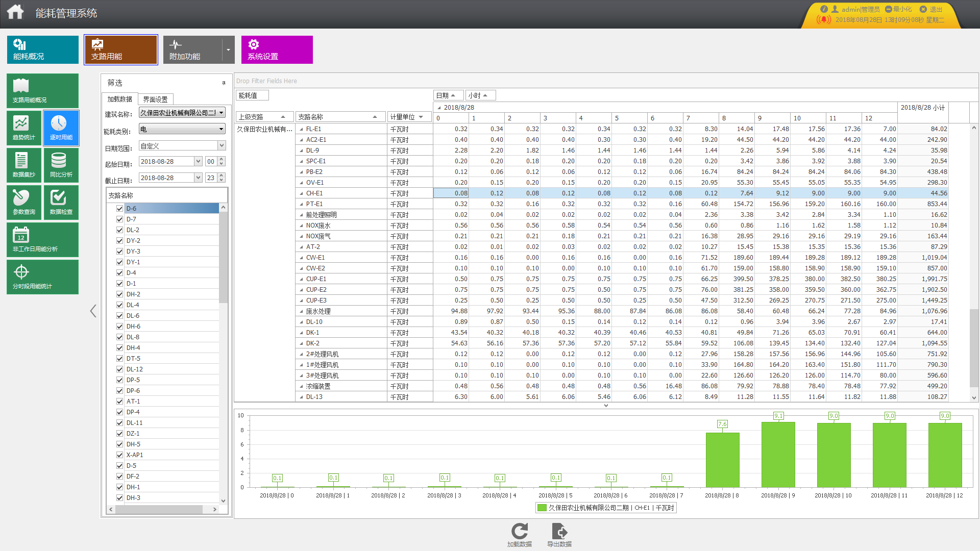Viewport: 980px width, 551px height.
Task: Open the 能耗类别 dropdown
Action: 182,129
